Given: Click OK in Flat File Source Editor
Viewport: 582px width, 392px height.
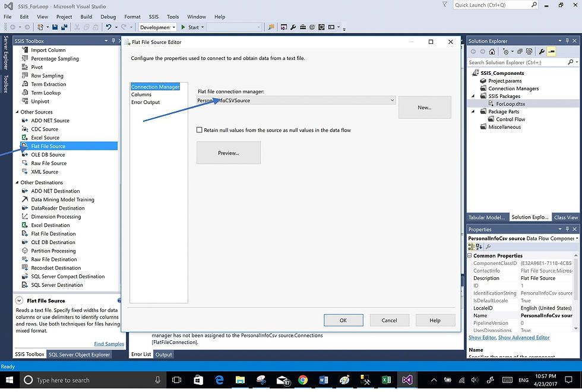Looking at the screenshot, I should coord(343,320).
